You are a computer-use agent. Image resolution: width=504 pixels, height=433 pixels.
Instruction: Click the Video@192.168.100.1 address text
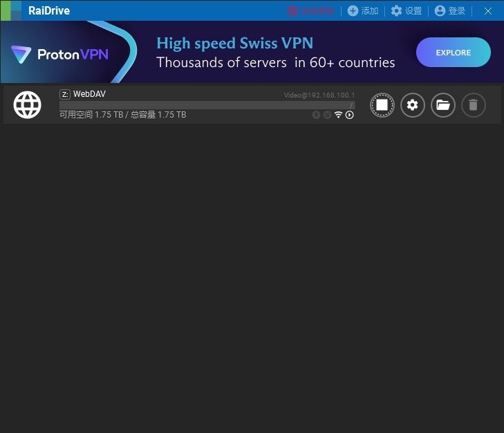click(319, 95)
